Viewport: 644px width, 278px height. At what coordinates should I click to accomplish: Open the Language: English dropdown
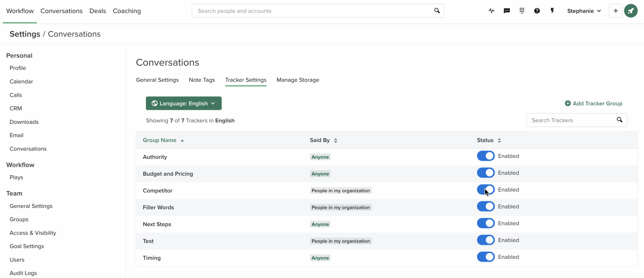coord(183,103)
